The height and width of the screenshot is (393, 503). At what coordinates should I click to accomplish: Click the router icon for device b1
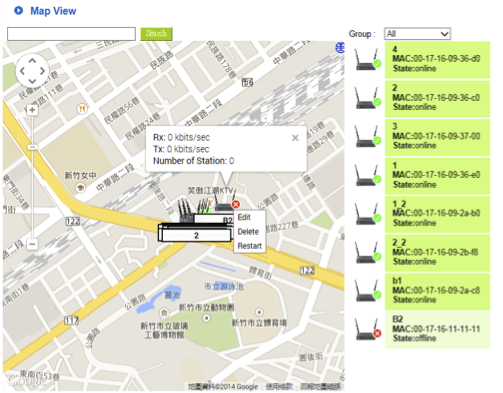coord(368,291)
